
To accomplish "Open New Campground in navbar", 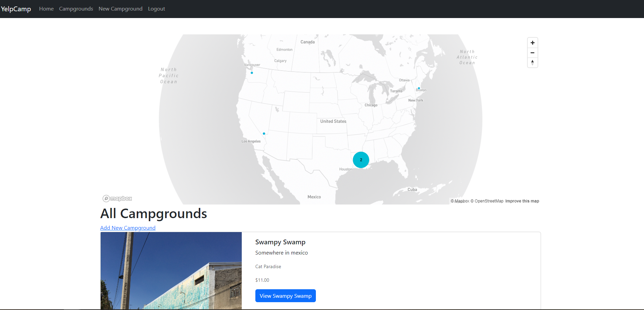I will coord(120,9).
